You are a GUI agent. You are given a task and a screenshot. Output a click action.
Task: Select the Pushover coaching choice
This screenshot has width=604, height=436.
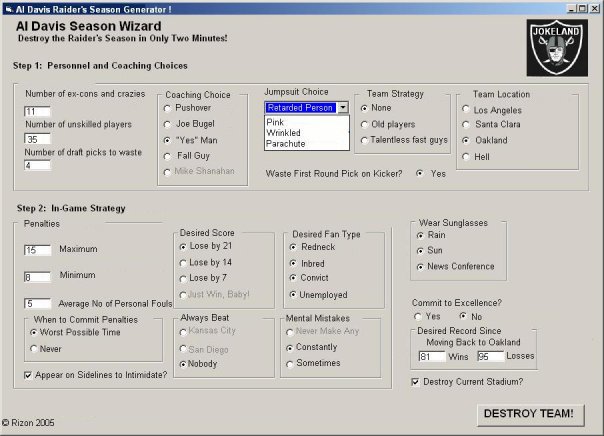pyautogui.click(x=167, y=108)
